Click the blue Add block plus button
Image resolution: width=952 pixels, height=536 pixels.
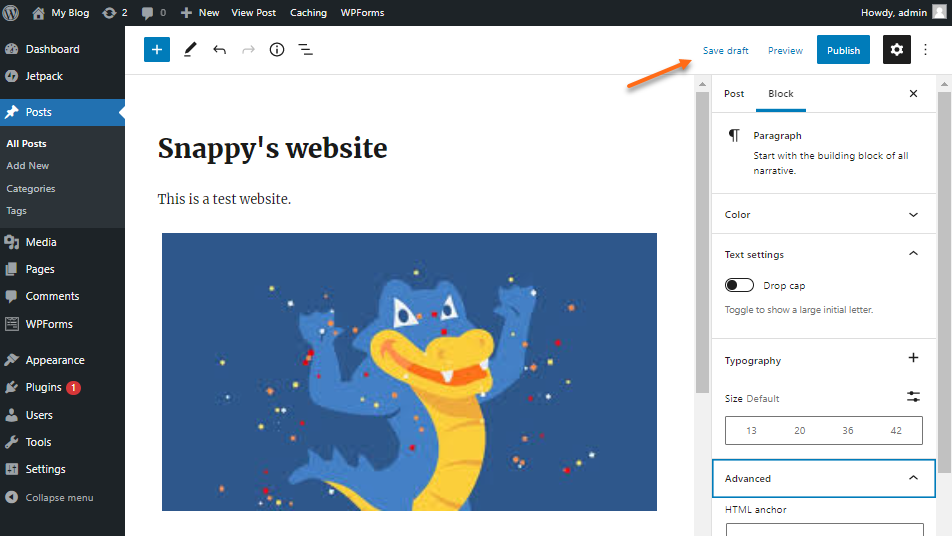(157, 50)
